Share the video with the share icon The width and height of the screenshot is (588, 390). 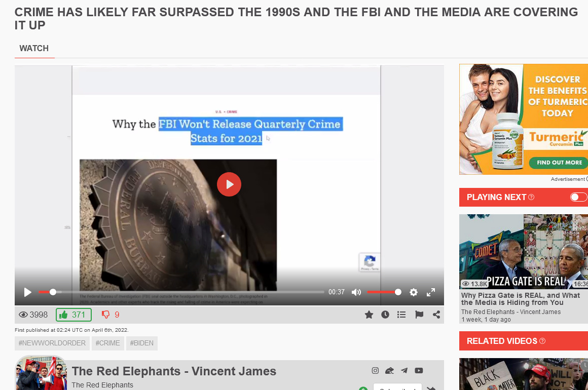(x=436, y=315)
